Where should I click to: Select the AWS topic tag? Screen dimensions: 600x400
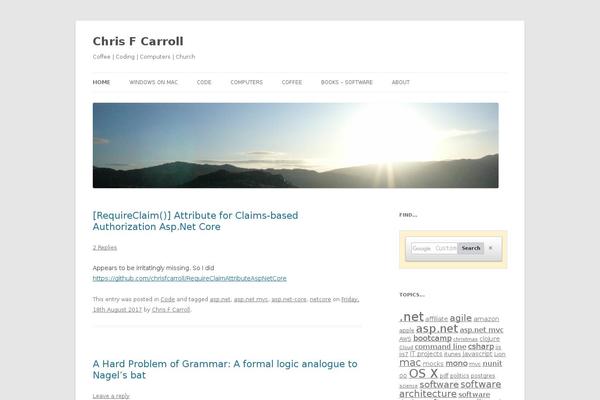click(x=405, y=339)
